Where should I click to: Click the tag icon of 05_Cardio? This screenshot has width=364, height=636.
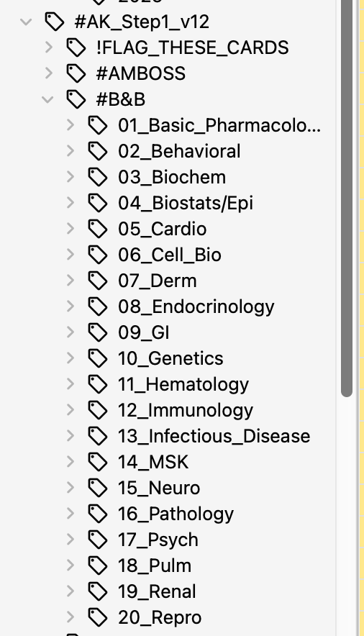tap(98, 230)
